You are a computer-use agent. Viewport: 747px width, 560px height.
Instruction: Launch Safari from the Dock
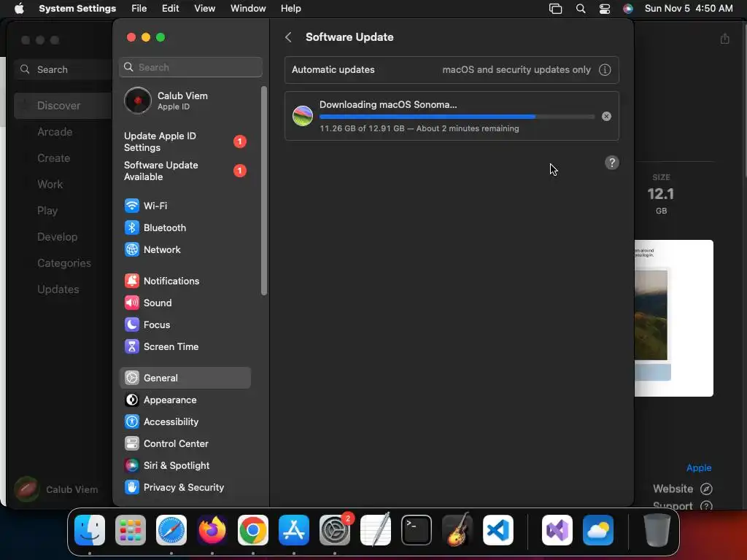[171, 530]
